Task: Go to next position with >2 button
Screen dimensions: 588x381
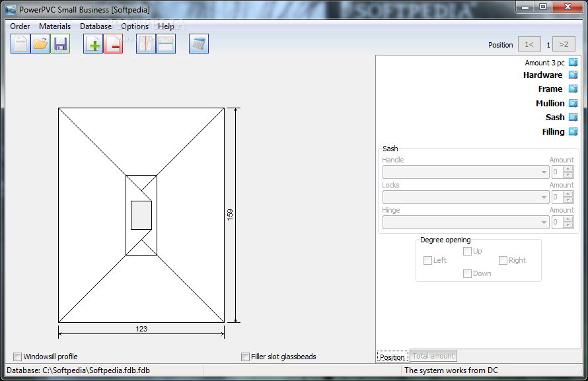Action: coord(564,44)
